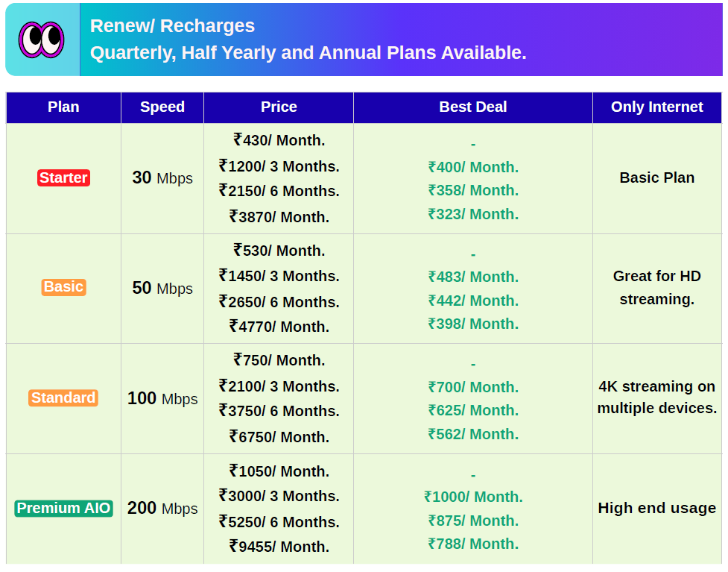Select the red Starter plan badge
Image resolution: width=728 pixels, height=572 pixels.
(x=63, y=177)
